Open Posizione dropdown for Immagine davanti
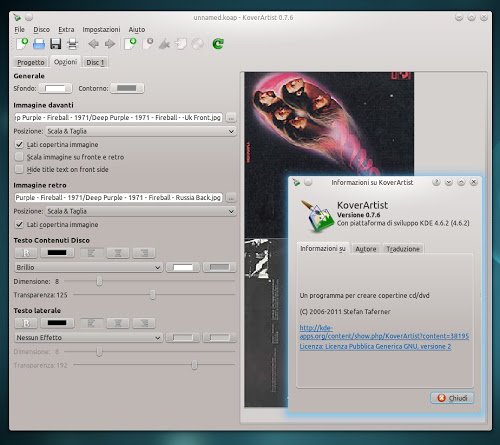 coord(141,131)
